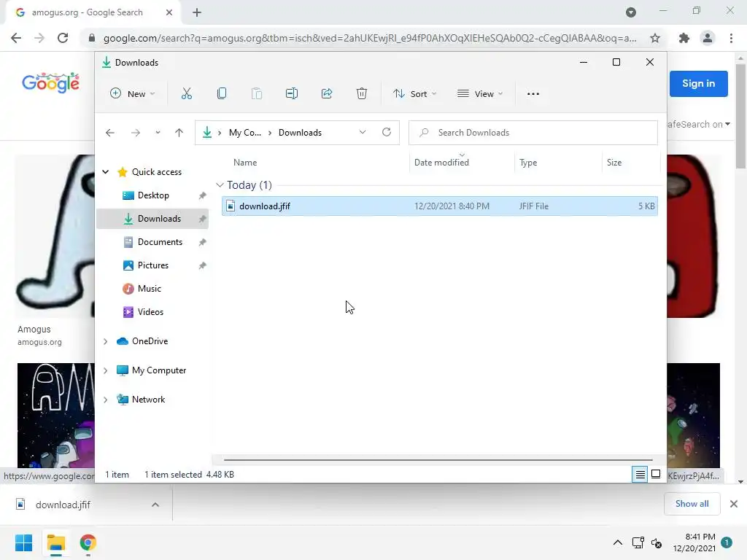Click the taskbar clock and date
The height and width of the screenshot is (560, 747).
pos(694,542)
